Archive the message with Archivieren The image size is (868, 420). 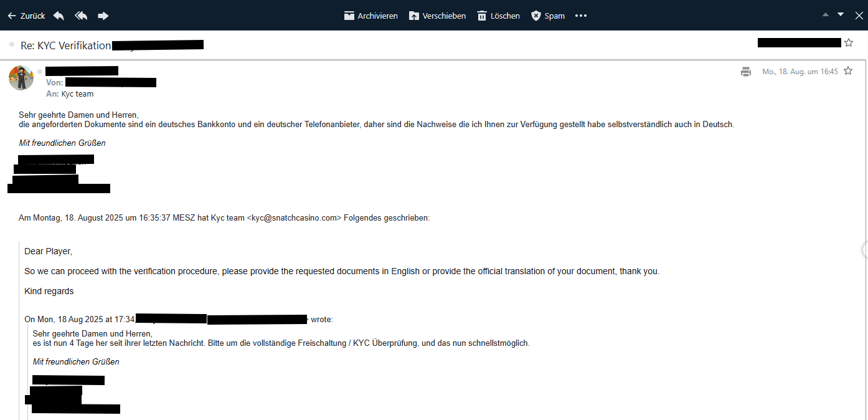(370, 16)
